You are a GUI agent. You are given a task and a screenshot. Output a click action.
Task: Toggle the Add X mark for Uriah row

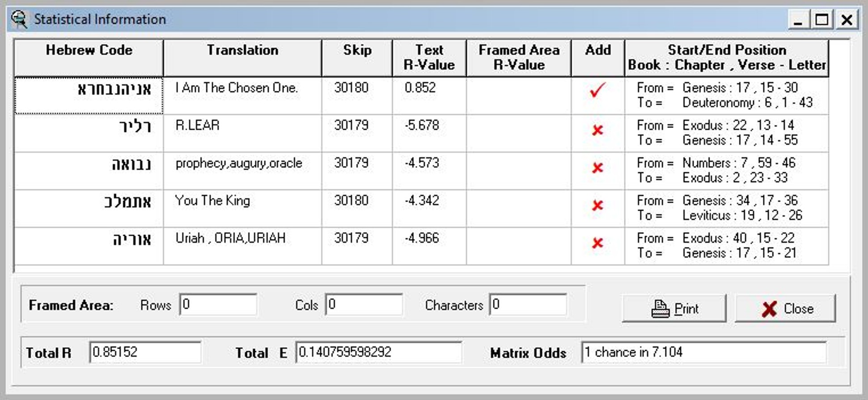point(597,243)
